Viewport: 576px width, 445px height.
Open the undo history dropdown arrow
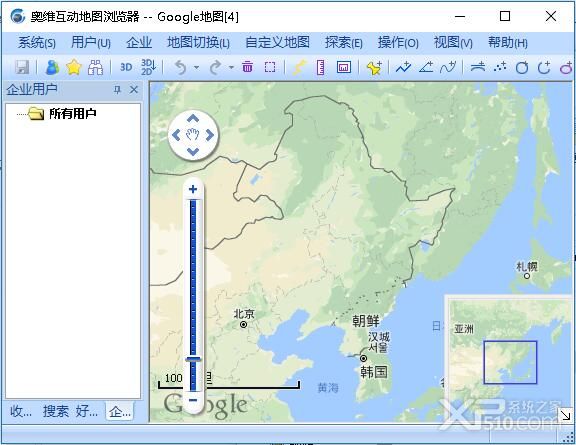click(197, 67)
